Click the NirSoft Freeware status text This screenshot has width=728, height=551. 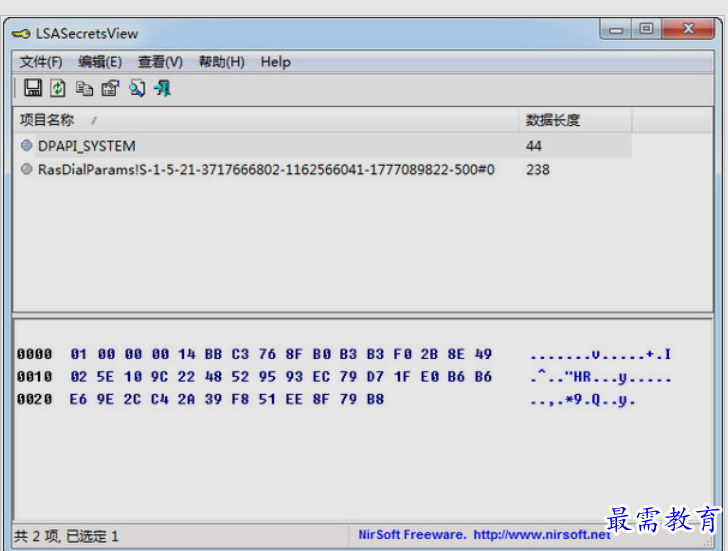tap(412, 535)
